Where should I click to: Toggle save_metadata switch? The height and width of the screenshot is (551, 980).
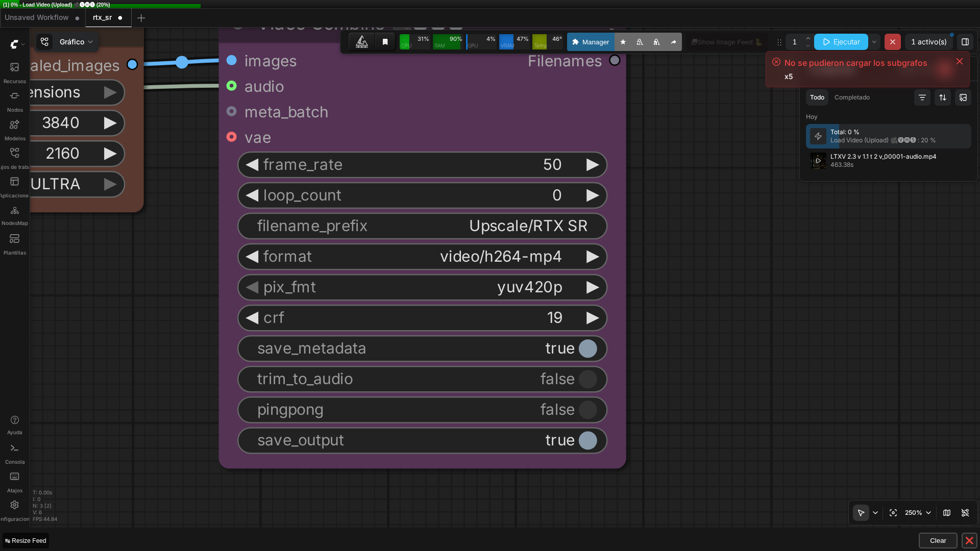(587, 348)
